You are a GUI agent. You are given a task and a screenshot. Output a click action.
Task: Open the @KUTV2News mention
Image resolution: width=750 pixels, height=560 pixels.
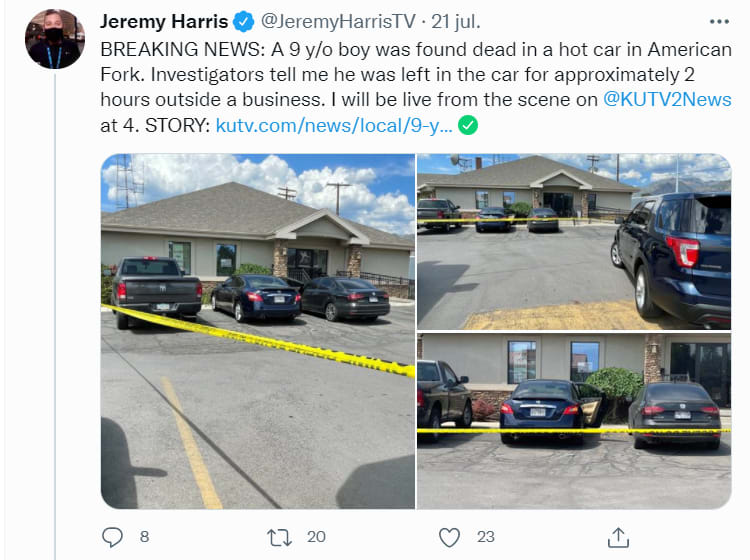tap(667, 99)
